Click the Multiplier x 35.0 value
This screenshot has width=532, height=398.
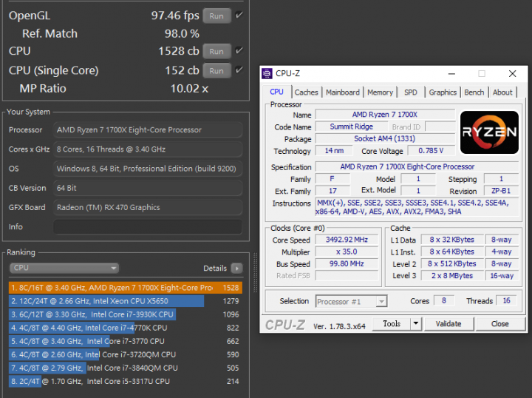click(x=347, y=252)
